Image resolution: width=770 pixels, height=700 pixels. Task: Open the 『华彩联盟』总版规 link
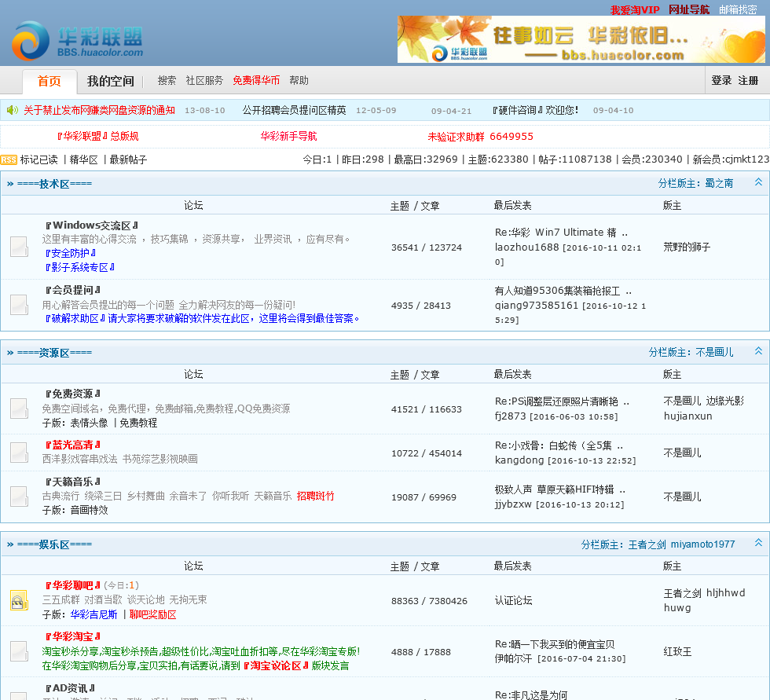coord(97,136)
